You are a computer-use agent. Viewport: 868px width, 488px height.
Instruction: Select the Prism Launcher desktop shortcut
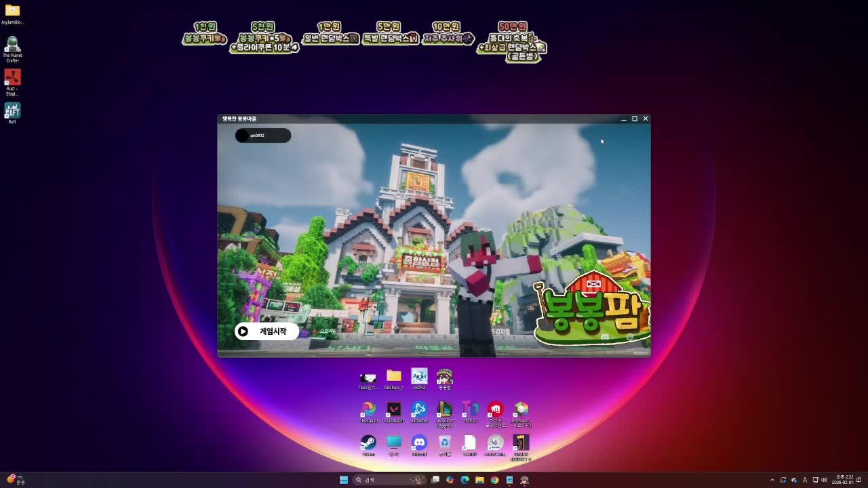521,414
